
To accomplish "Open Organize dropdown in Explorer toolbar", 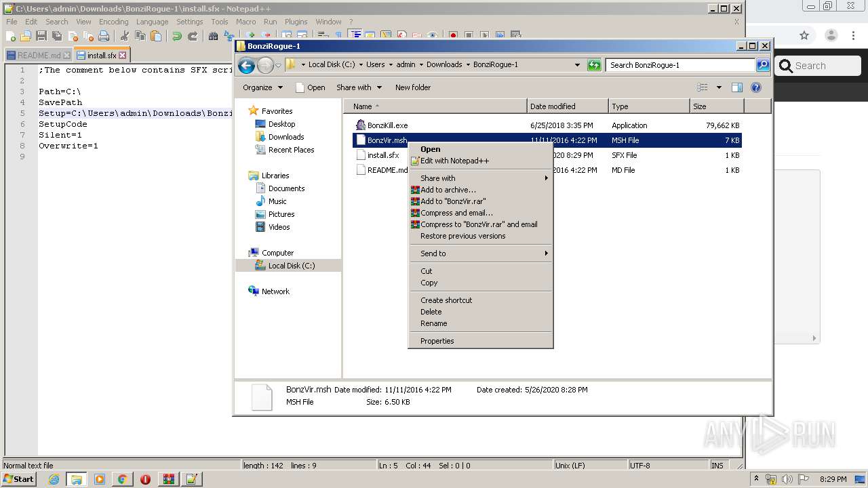I will pos(262,87).
